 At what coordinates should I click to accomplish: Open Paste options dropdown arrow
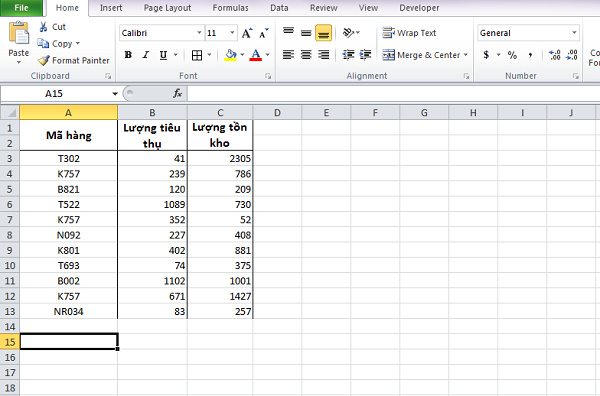pos(18,62)
